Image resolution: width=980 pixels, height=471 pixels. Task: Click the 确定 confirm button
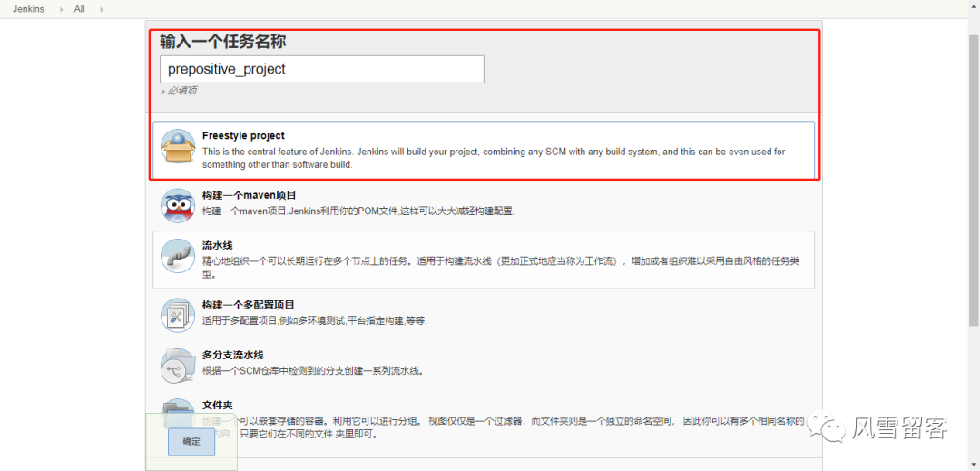tap(191, 442)
